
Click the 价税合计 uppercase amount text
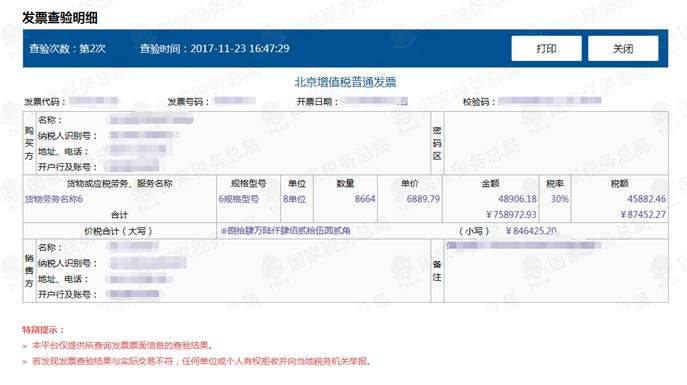(285, 231)
